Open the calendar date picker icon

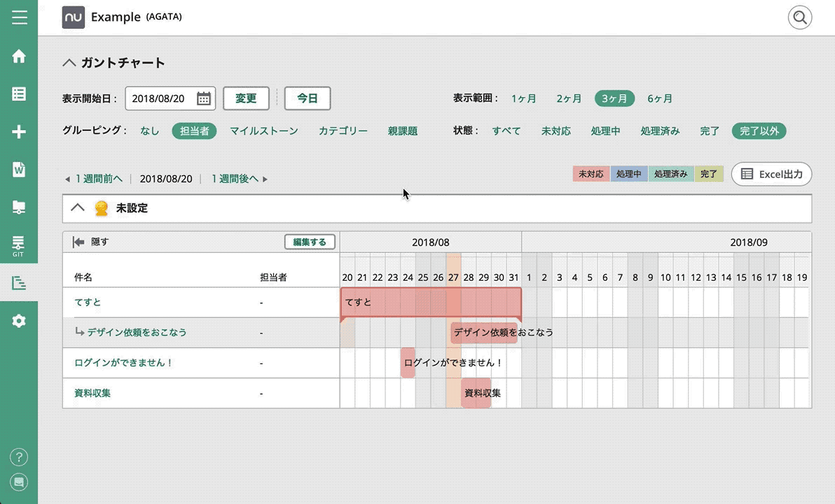[203, 99]
